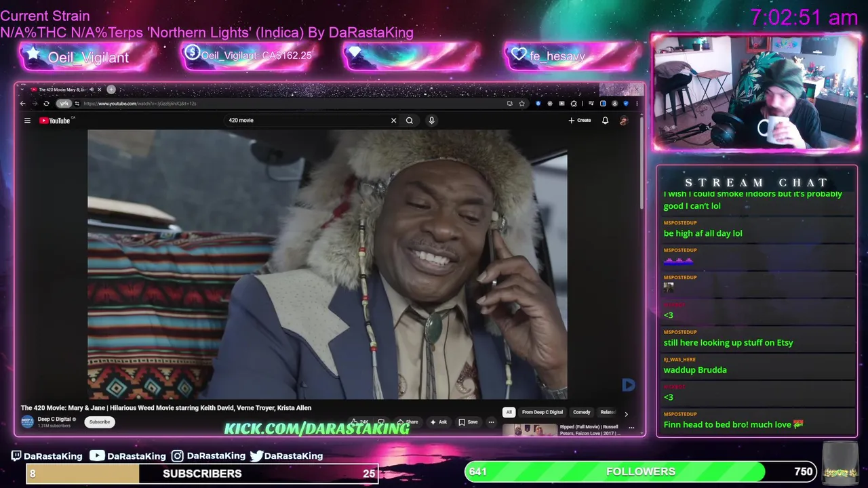Click chat message 'be high af all day lol'
Screen dimensions: 868x488
coord(703,233)
